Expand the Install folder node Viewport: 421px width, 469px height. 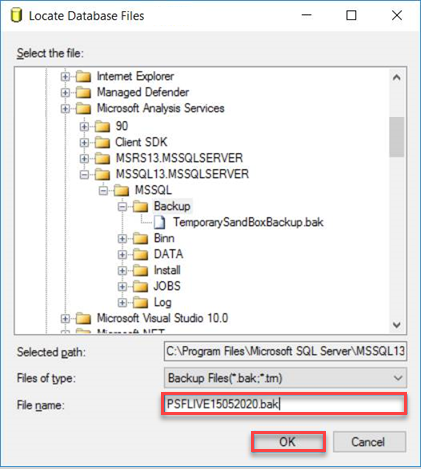[122, 270]
